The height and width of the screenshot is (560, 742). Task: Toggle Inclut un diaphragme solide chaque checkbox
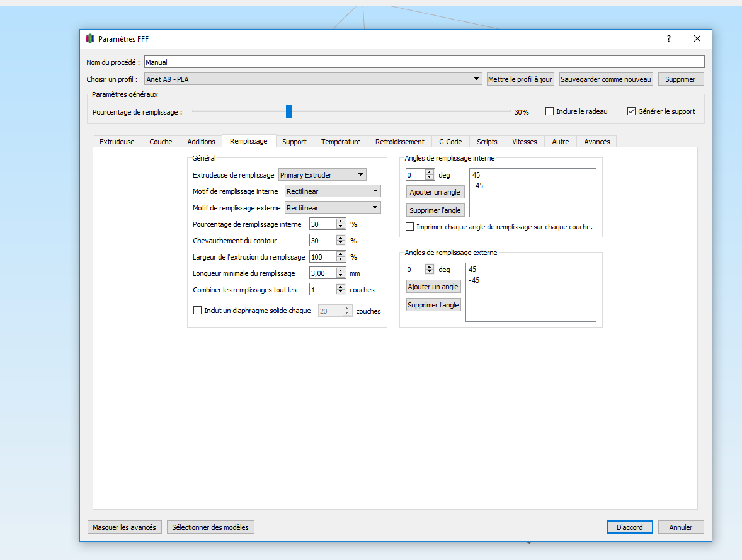(197, 311)
